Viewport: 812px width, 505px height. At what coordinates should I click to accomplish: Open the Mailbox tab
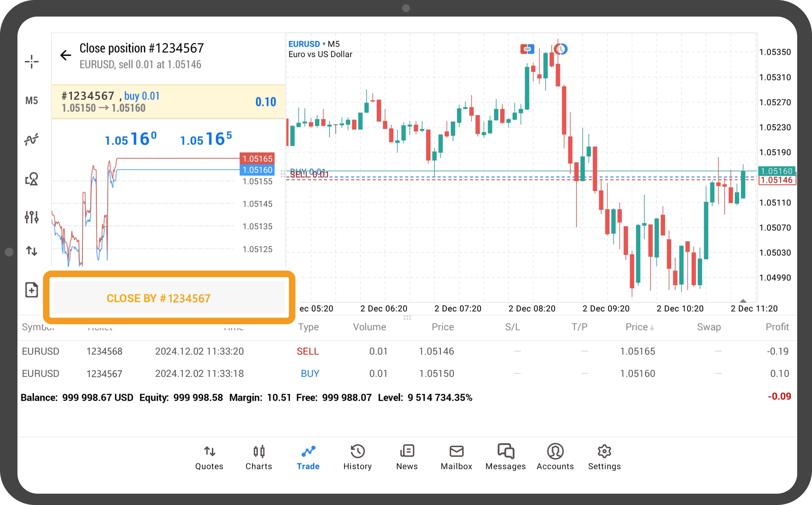456,457
